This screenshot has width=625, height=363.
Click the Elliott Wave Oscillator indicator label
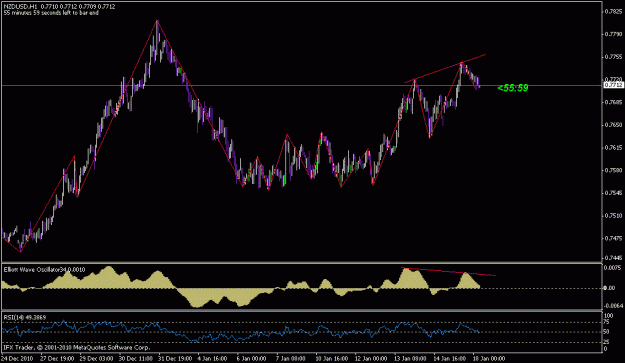(44, 270)
